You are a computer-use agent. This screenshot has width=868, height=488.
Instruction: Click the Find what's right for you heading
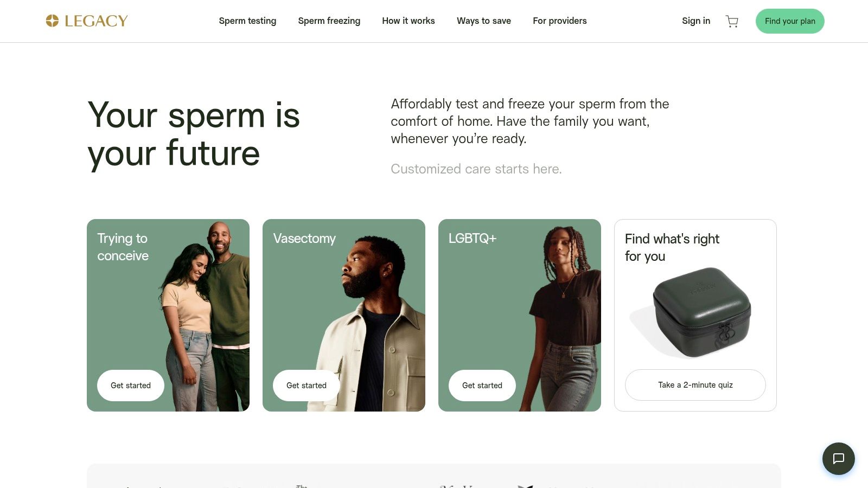(672, 247)
